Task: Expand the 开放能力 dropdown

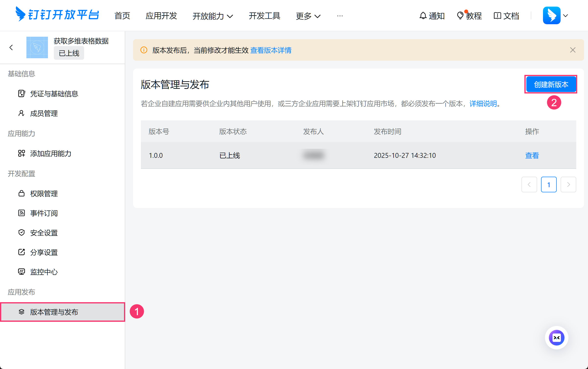Action: 212,16
